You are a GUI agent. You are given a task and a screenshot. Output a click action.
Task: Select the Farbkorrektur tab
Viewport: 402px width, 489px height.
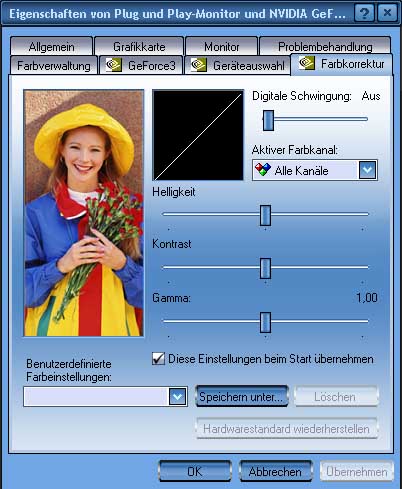[x=341, y=64]
